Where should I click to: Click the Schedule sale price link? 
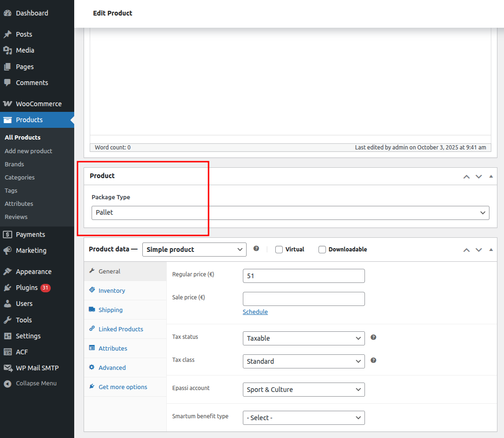(x=255, y=312)
